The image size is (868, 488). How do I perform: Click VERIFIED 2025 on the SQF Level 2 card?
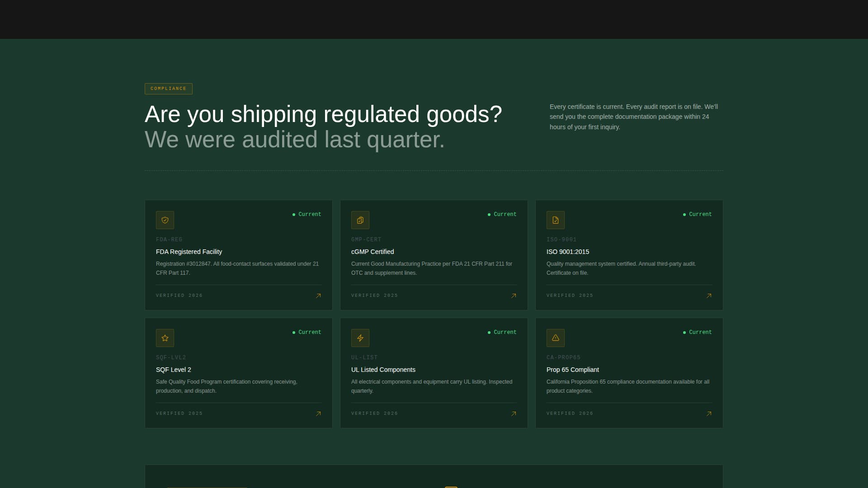point(179,413)
